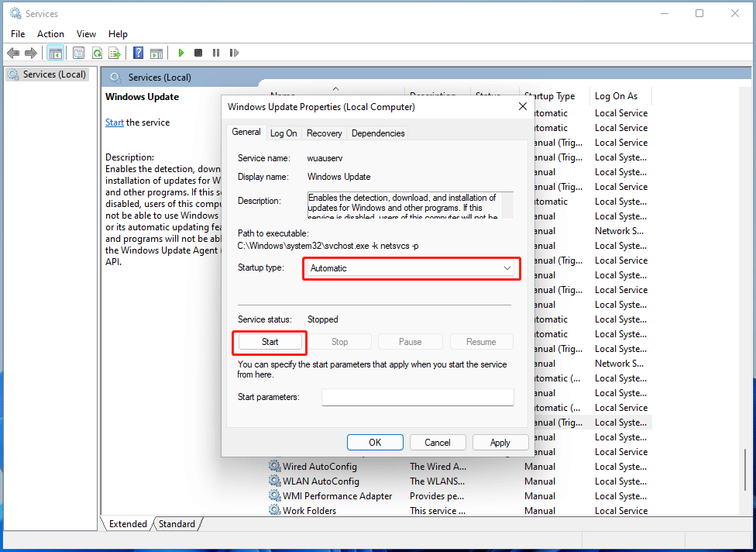Image resolution: width=756 pixels, height=552 pixels.
Task: Click the Cancel button
Action: click(438, 443)
